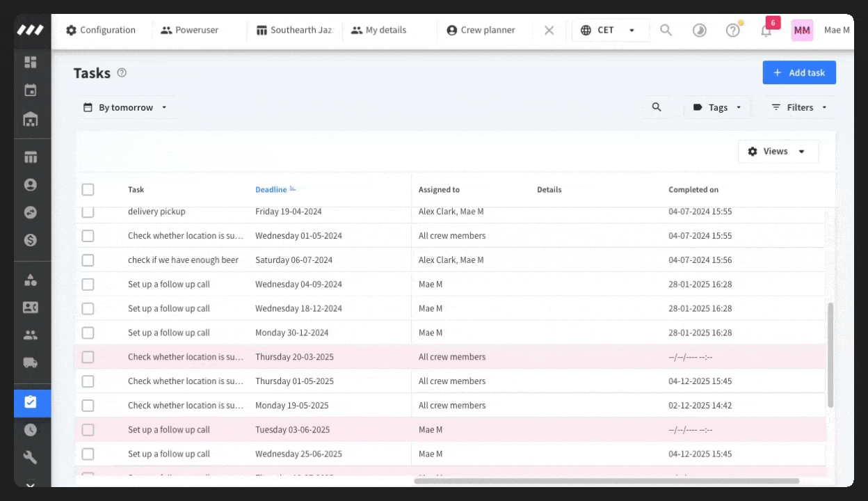868x501 pixels.
Task: Open the dollar sign icon in sidebar
Action: coord(31,240)
